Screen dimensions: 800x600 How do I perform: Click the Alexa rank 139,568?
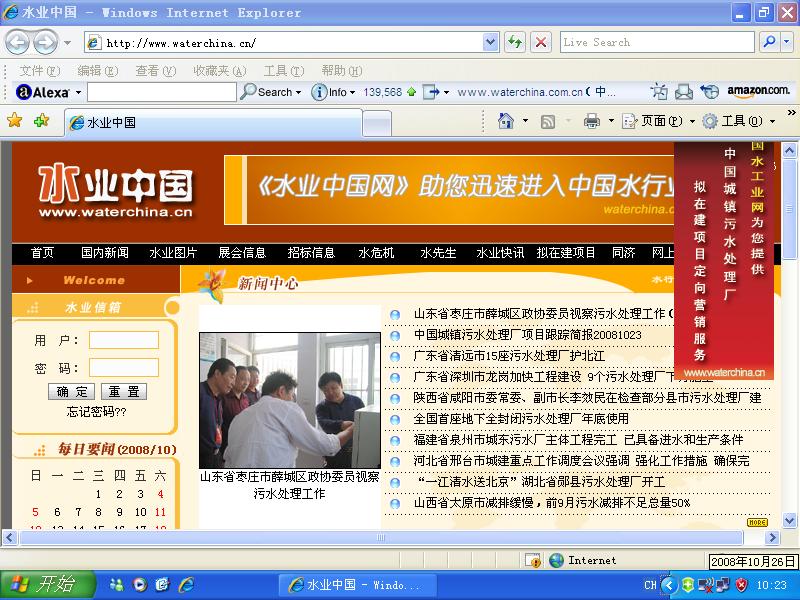point(383,92)
